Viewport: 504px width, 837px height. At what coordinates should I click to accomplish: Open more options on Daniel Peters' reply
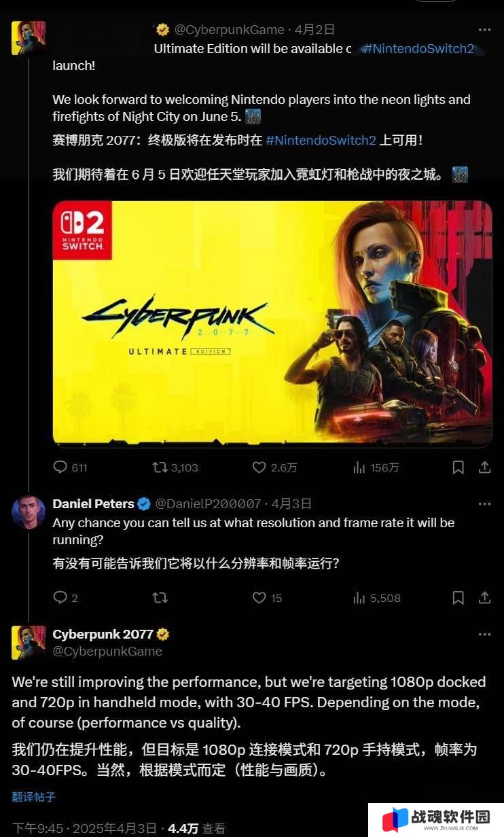484,504
